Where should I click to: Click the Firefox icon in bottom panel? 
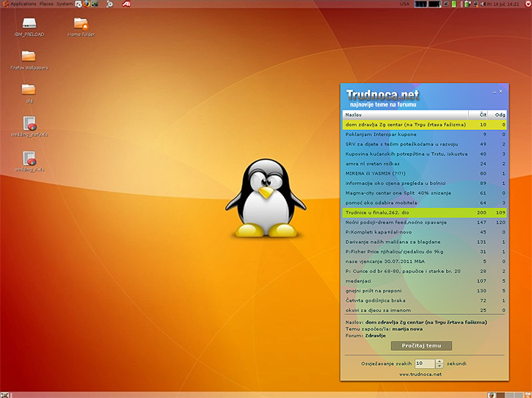pyautogui.click(x=492, y=395)
